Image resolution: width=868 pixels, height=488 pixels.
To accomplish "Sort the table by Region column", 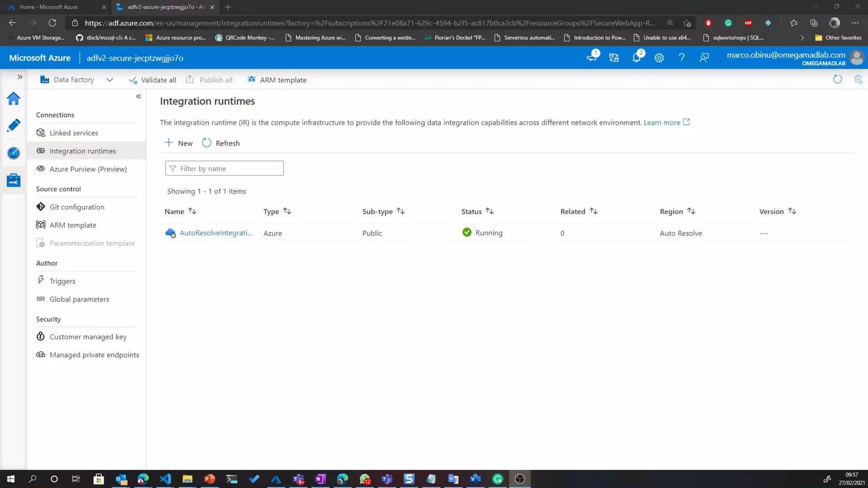I will tap(691, 211).
